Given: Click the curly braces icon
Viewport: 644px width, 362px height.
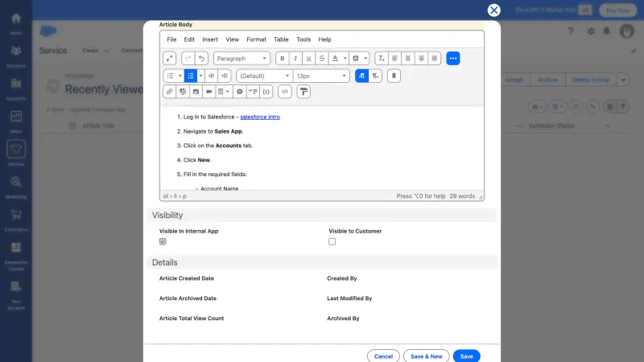Looking at the screenshot, I should [x=266, y=92].
